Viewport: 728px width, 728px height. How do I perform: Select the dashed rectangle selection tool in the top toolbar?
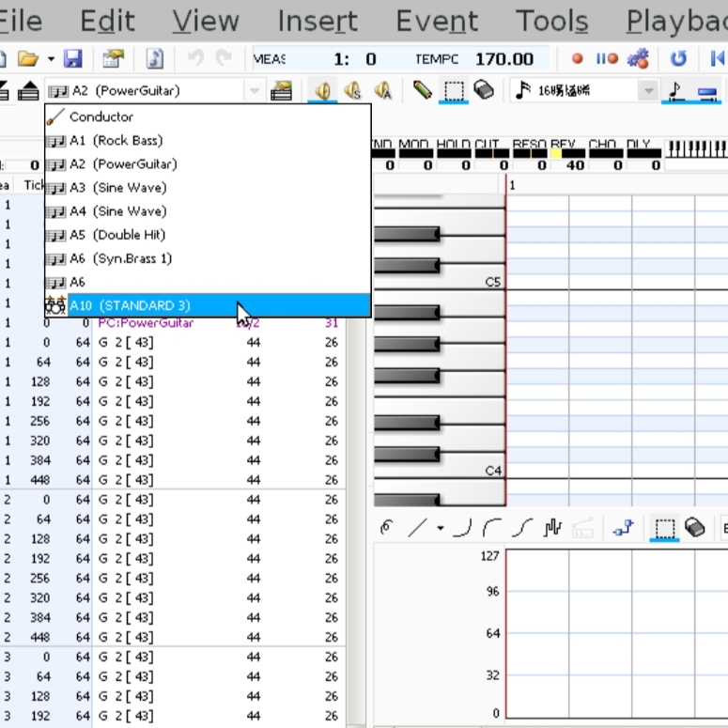[454, 90]
